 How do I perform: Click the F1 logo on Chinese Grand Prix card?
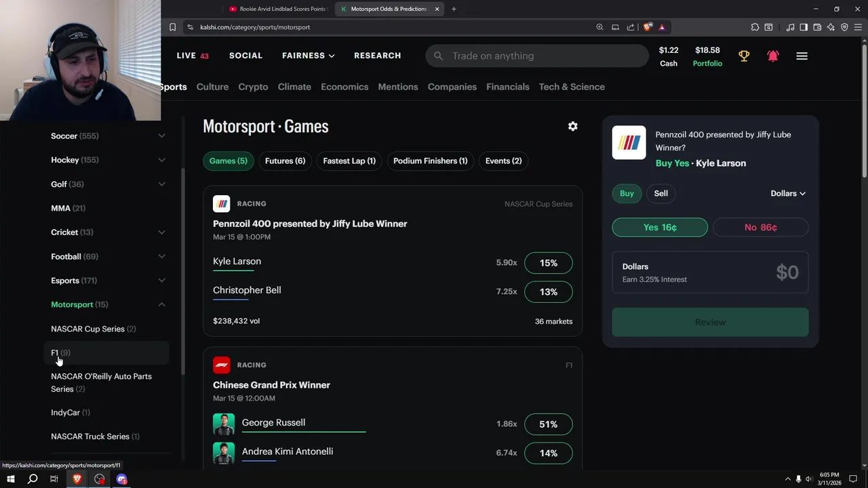click(x=221, y=365)
